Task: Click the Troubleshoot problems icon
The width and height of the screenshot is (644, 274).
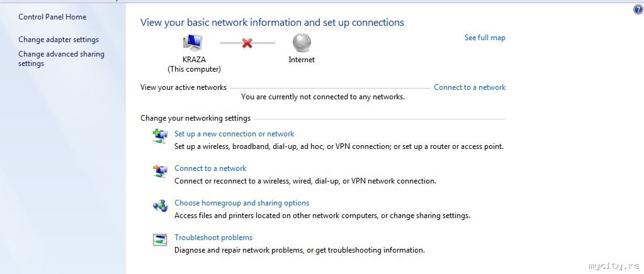Action: [x=160, y=239]
